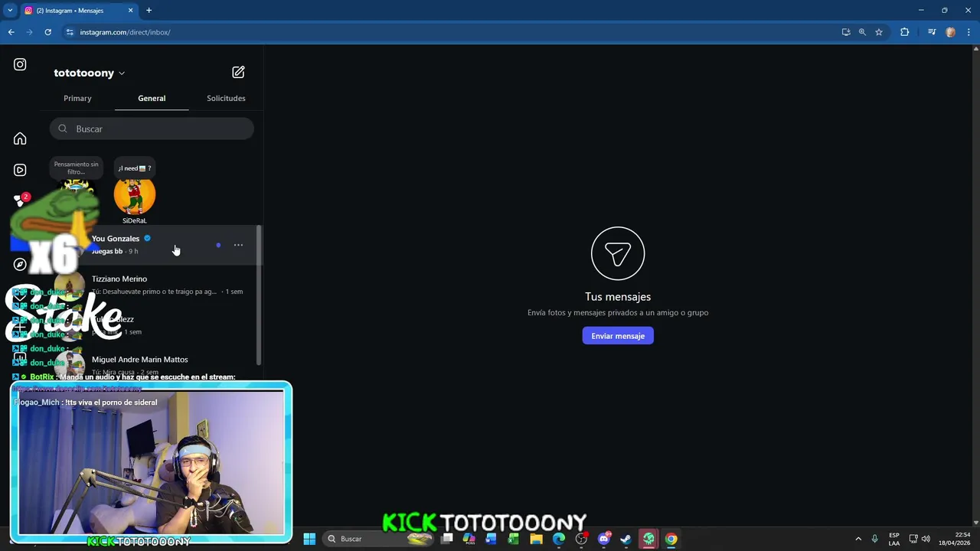Reload the Instagram page
The height and width of the screenshot is (551, 980).
pyautogui.click(x=47, y=32)
